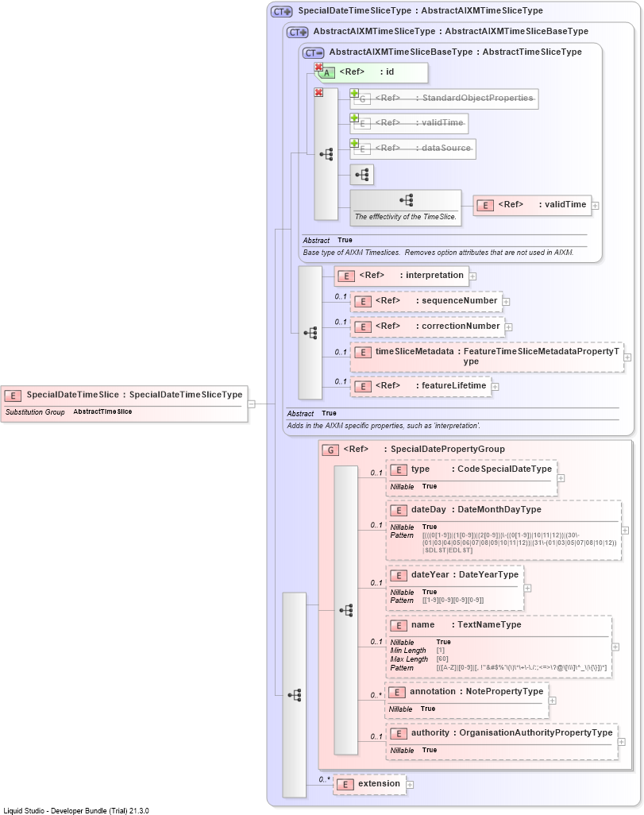Click the CT icon beside AbstractAIXMTimeSliceType
This screenshot has height=815, width=644.
(x=297, y=32)
